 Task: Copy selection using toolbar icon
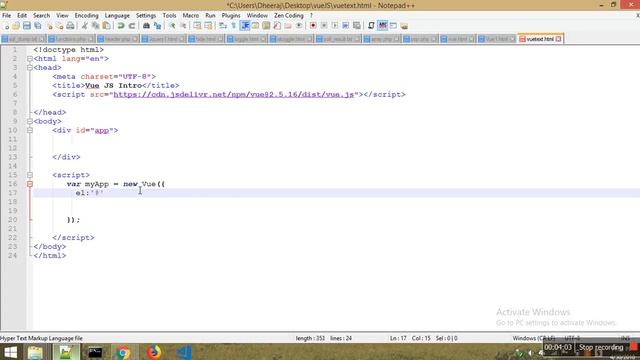pos(96,26)
